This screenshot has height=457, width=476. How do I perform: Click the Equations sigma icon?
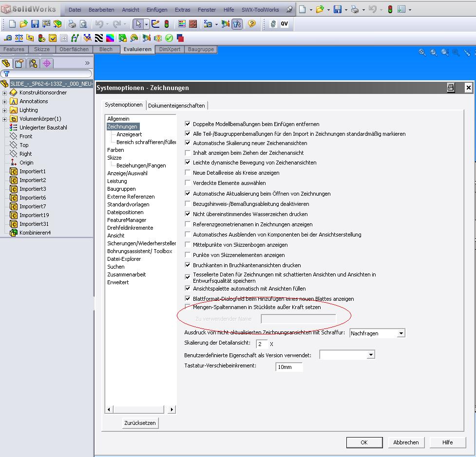(x=208, y=24)
